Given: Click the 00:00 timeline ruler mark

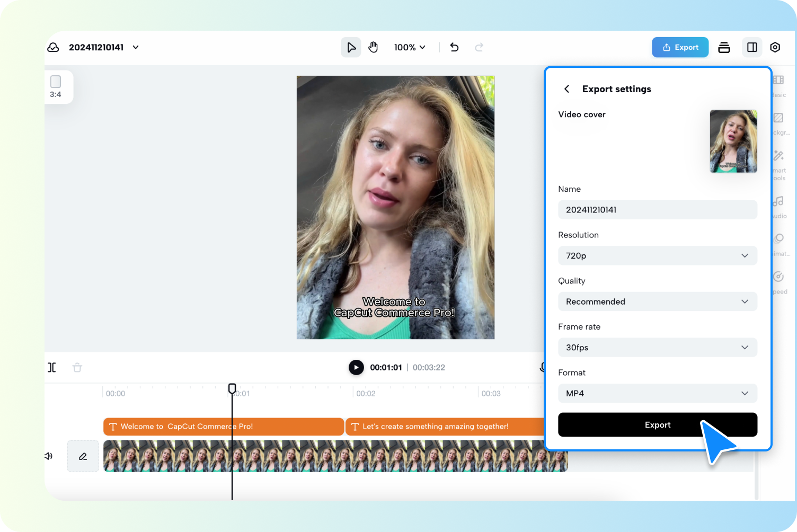Looking at the screenshot, I should coord(116,393).
